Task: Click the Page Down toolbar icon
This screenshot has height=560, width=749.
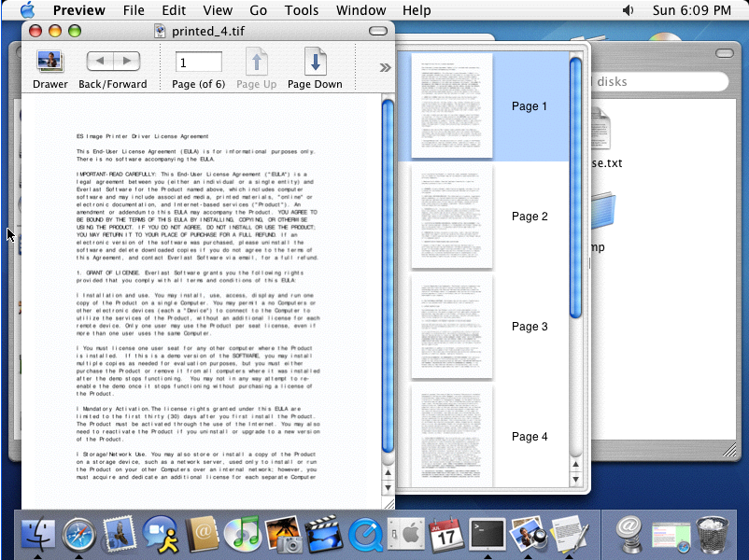Action: [316, 62]
